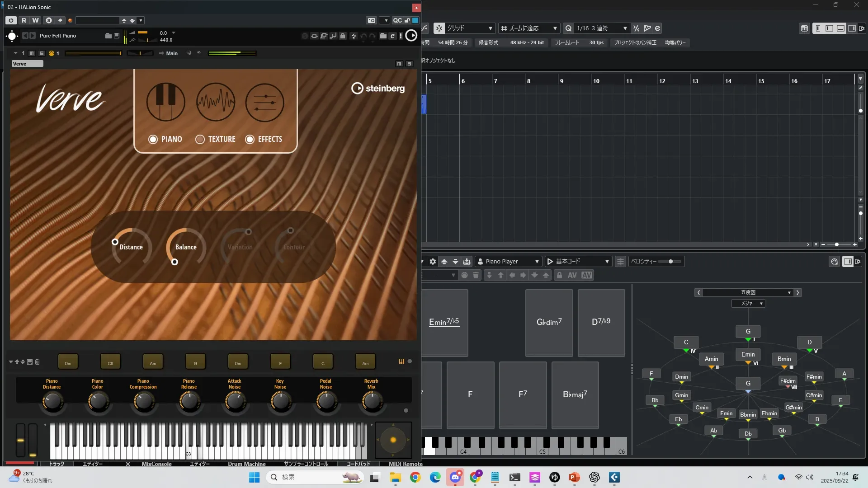Click the Reverb Mix knob
This screenshot has height=488, width=868.
(372, 401)
